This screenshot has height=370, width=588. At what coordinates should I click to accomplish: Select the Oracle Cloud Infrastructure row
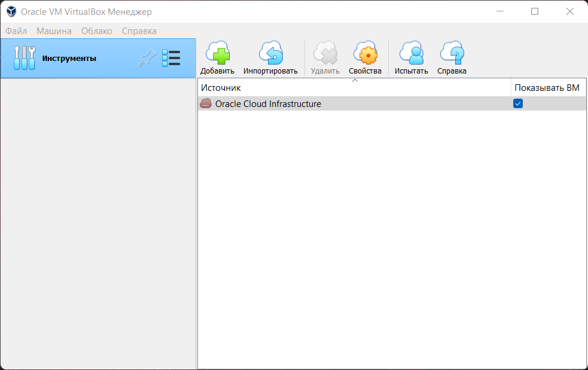pyautogui.click(x=268, y=104)
